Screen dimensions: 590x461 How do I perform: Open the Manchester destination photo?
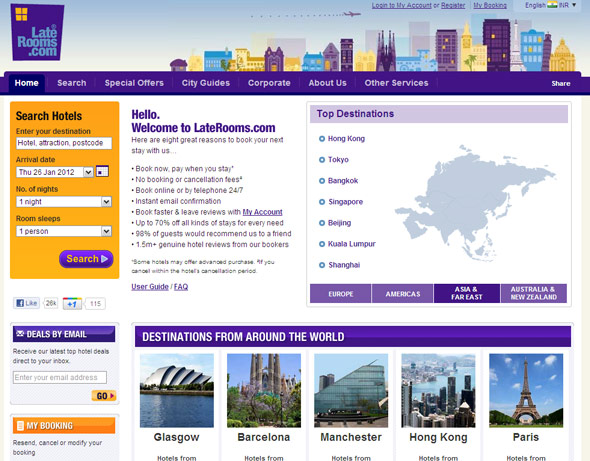click(351, 390)
